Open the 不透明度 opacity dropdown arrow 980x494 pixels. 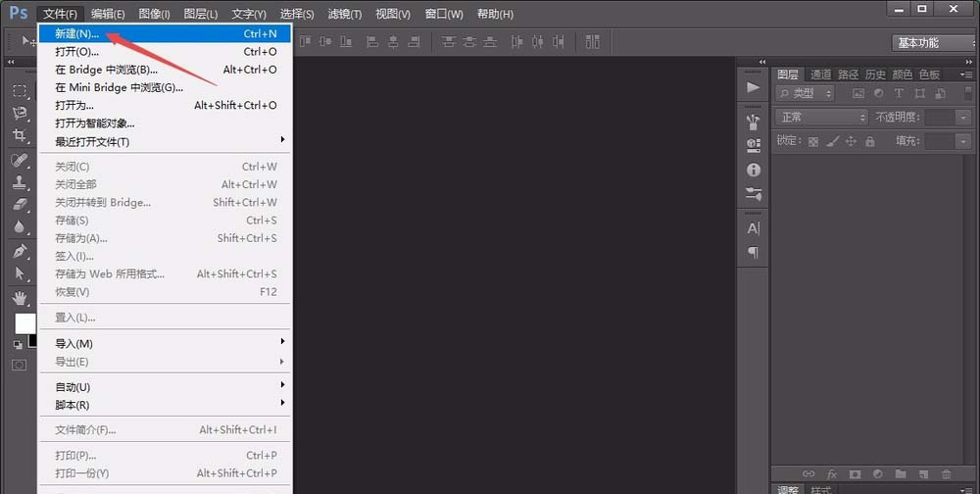[x=963, y=117]
